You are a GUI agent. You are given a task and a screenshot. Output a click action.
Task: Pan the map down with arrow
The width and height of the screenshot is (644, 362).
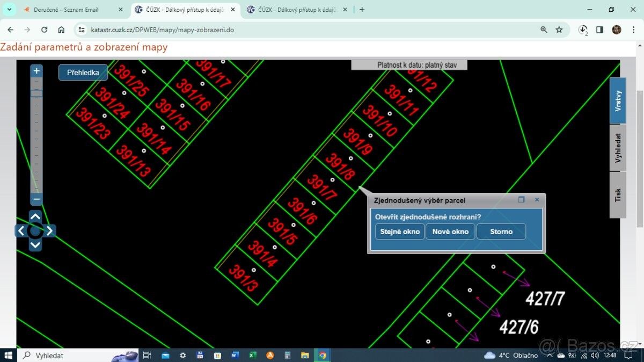(x=35, y=245)
